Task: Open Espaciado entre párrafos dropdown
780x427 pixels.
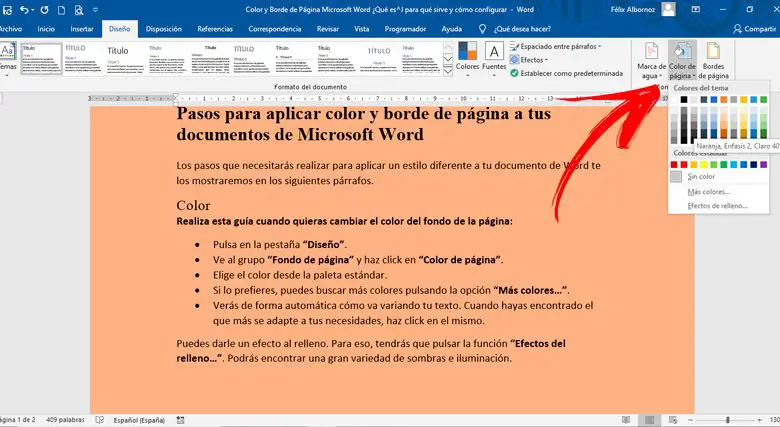Action: 555,46
